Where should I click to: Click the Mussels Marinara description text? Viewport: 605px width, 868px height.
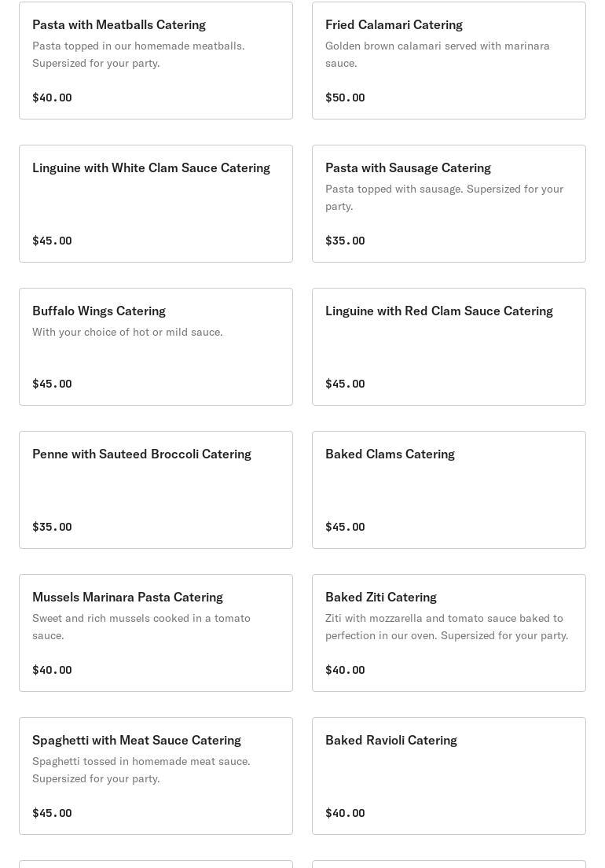point(141,627)
